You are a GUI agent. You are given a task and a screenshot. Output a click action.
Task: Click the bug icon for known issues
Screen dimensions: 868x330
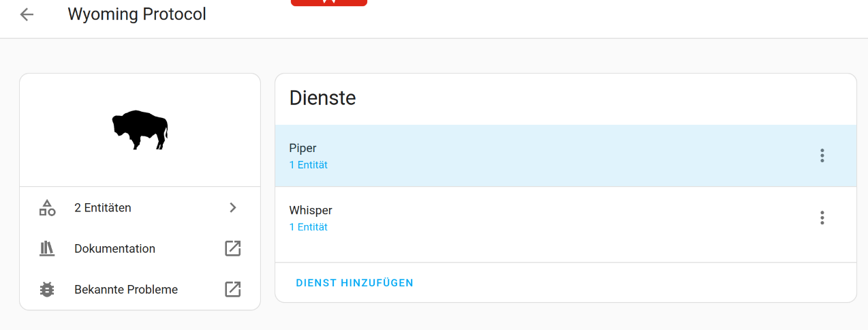point(47,290)
